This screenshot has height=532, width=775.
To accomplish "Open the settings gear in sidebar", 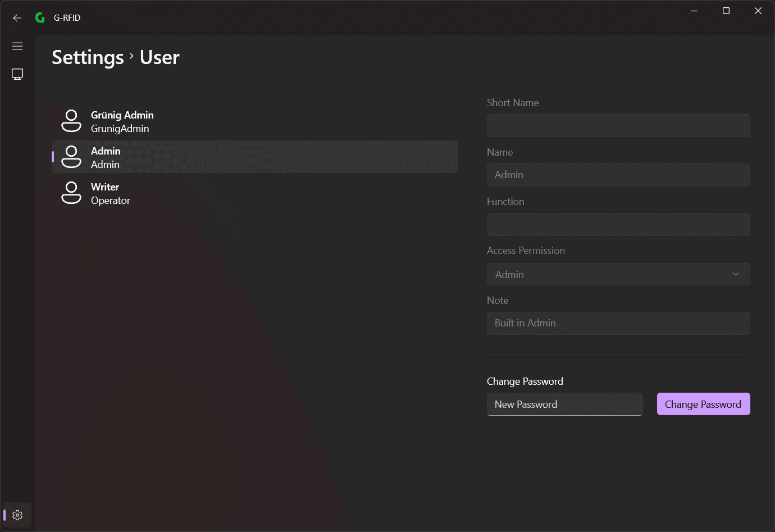I will coord(17,515).
